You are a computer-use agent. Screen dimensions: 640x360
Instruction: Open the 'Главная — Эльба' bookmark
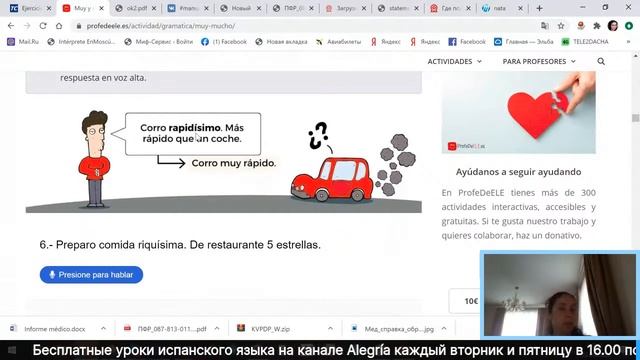click(524, 42)
